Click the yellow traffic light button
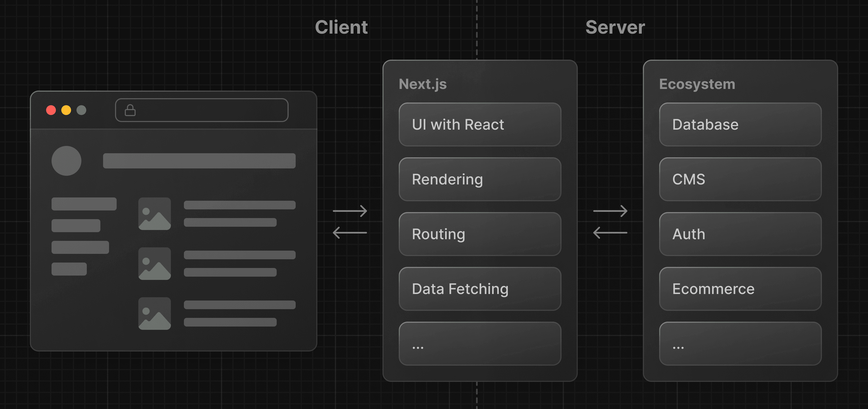868x409 pixels. coord(66,110)
